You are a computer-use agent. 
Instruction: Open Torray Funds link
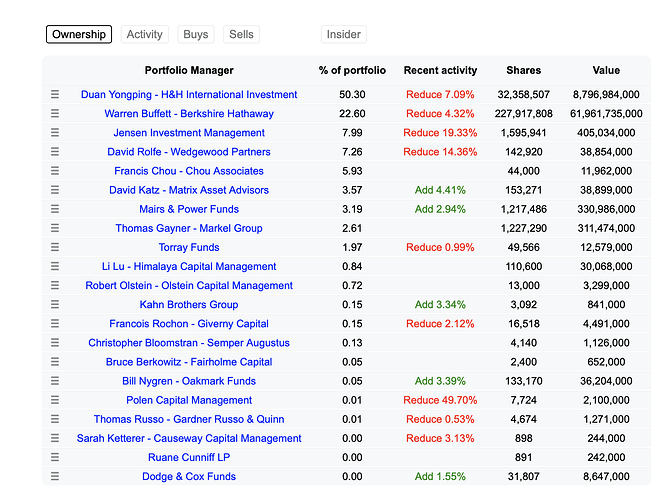tap(189, 247)
